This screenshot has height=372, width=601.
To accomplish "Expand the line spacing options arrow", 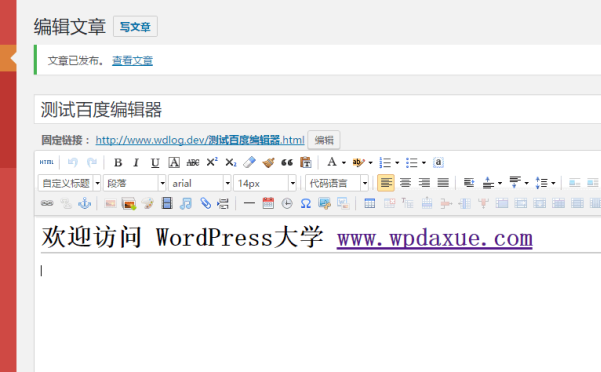I will (553, 183).
